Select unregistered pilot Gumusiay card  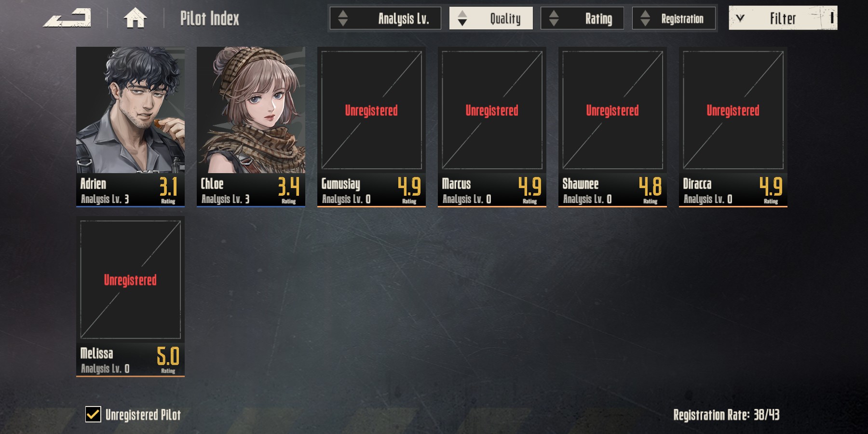(x=371, y=127)
